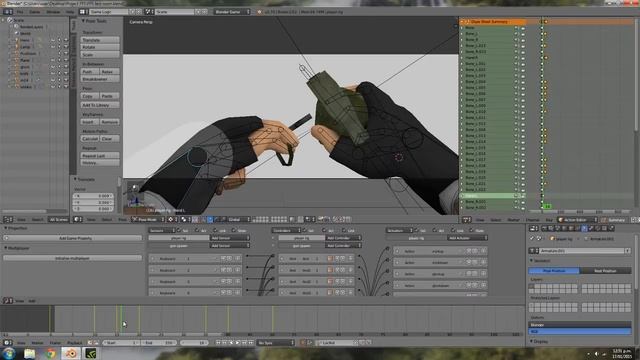The image size is (640, 360).
Task: Open the Pose Mode selector dropdown
Action: click(x=148, y=220)
